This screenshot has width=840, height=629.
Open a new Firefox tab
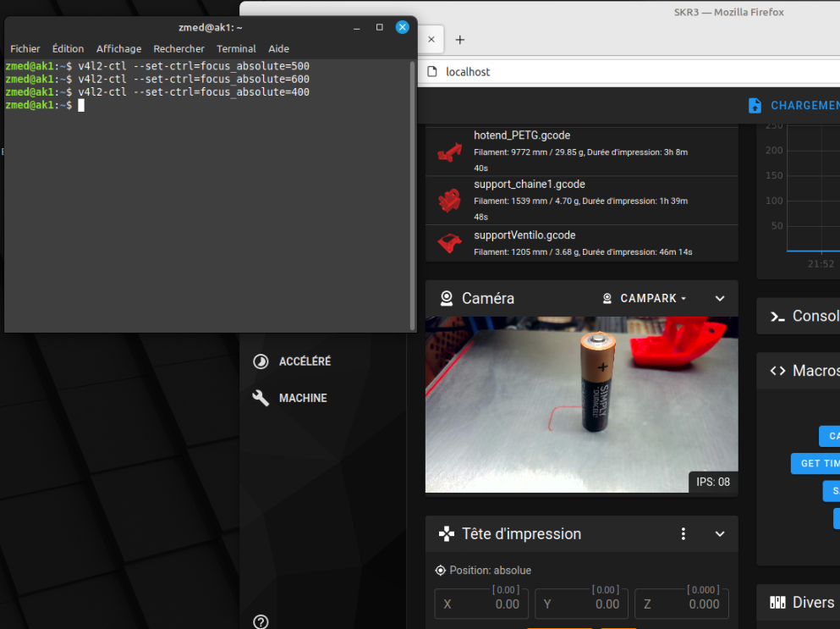tap(459, 40)
